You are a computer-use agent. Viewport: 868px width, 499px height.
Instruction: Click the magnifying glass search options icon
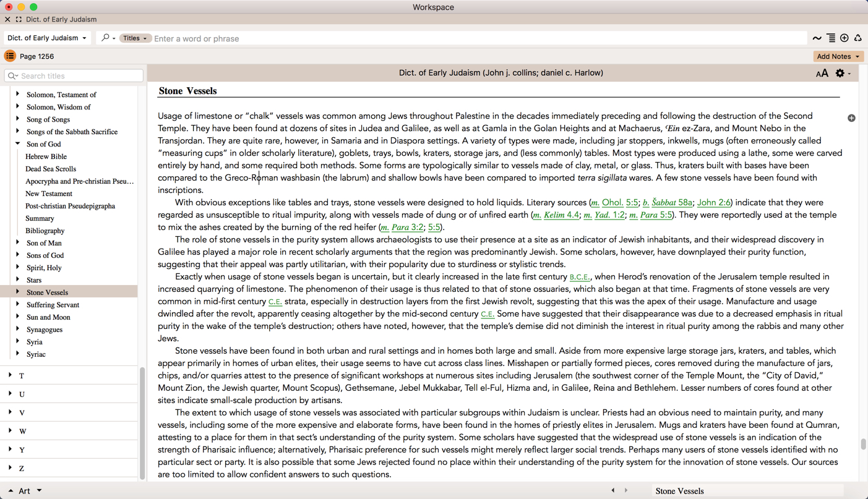[x=108, y=38]
